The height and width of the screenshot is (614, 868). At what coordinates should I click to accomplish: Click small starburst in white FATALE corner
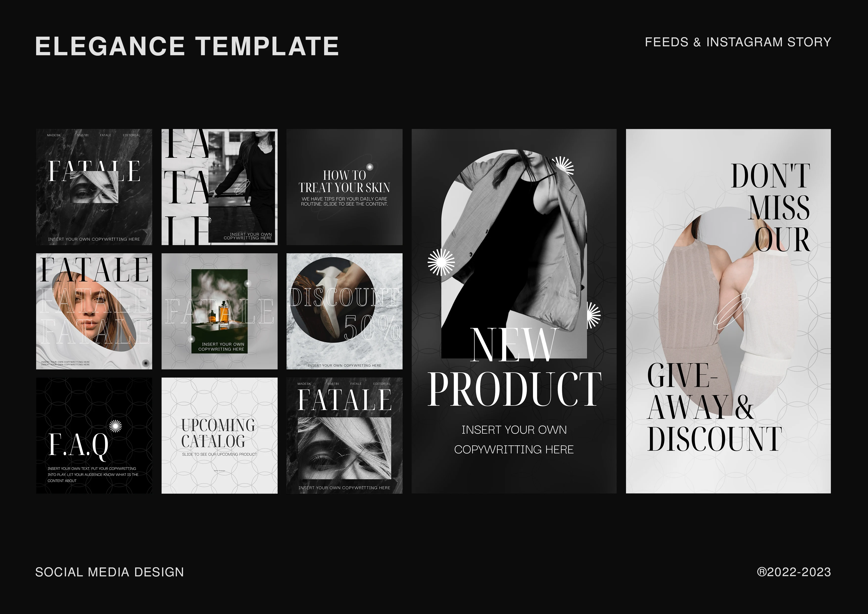(x=145, y=363)
